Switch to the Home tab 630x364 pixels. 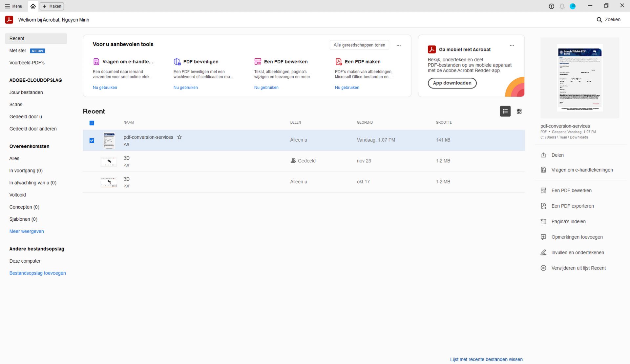32,6
